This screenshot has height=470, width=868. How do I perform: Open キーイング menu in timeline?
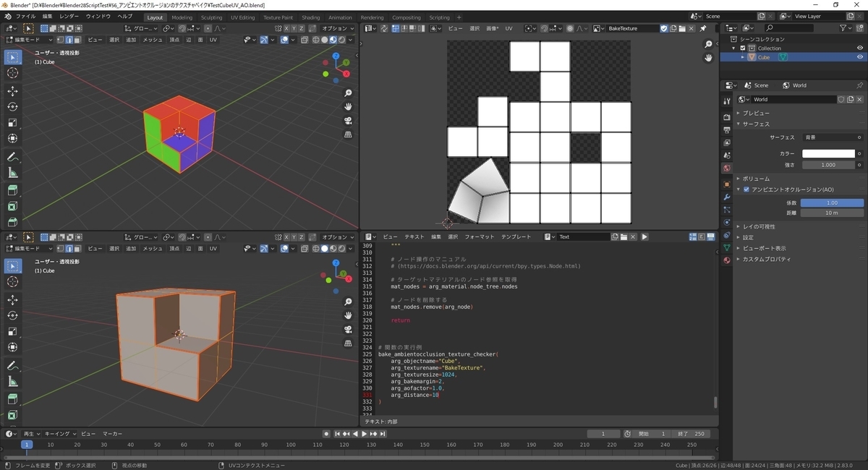tap(59, 434)
